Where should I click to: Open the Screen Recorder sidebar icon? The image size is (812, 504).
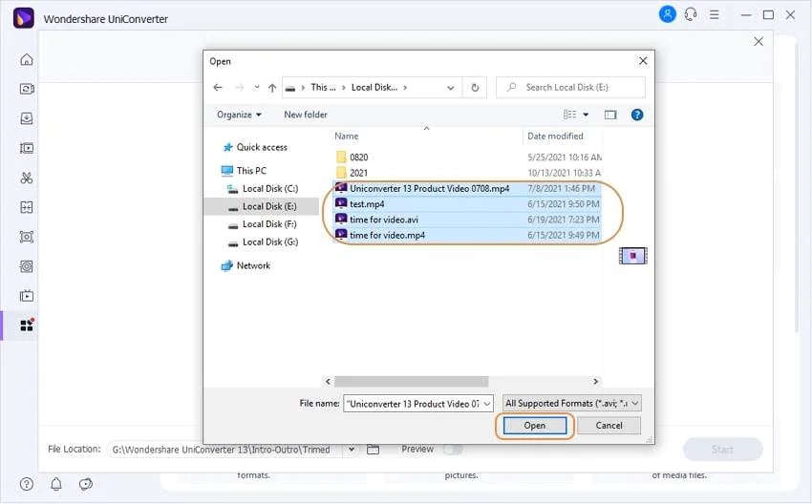tap(27, 237)
